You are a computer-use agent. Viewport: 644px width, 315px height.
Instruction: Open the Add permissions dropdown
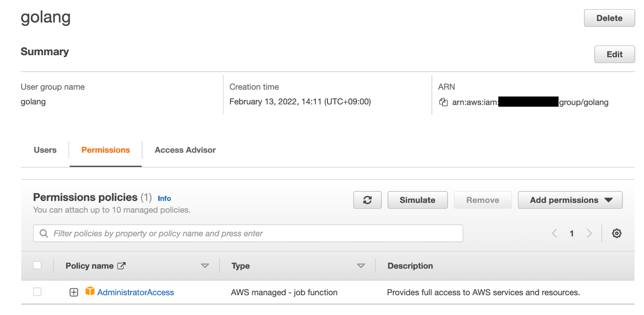tap(570, 200)
